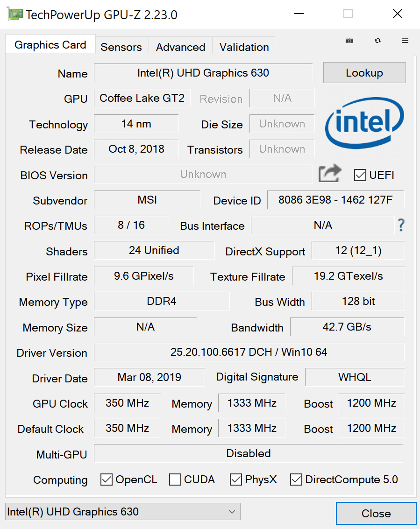
Task: Toggle the DirectCompute 5.0 checkbox
Action: (x=296, y=480)
